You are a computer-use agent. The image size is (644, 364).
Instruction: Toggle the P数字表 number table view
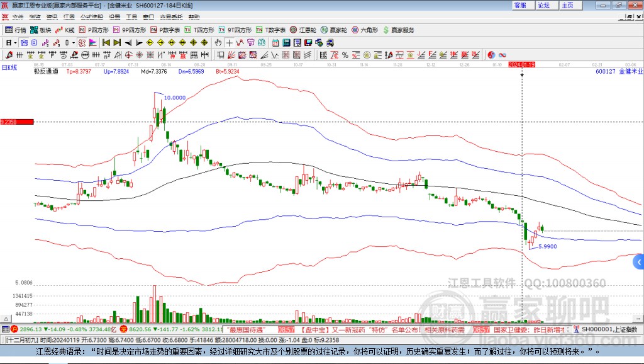tap(162, 29)
